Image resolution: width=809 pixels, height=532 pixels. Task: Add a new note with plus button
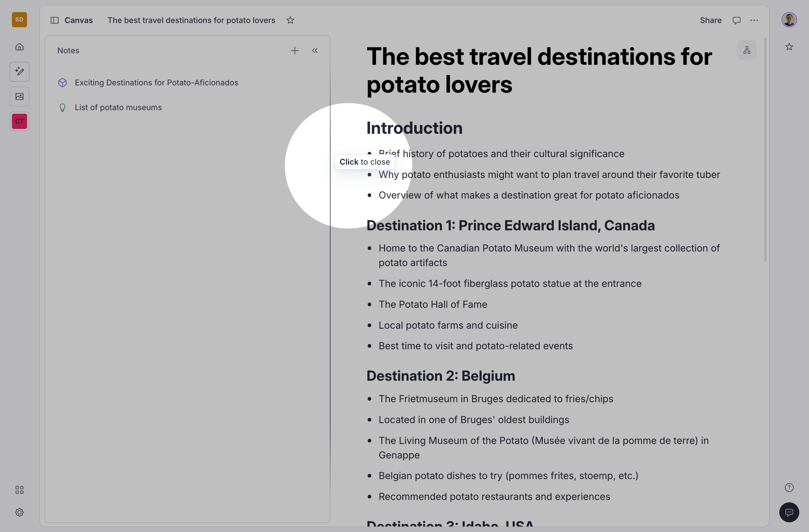tap(295, 51)
